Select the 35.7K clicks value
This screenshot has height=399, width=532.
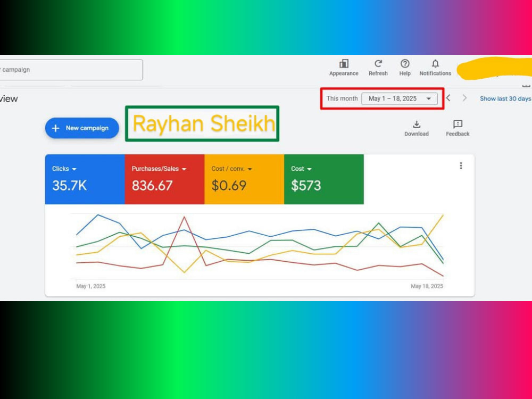click(x=70, y=186)
